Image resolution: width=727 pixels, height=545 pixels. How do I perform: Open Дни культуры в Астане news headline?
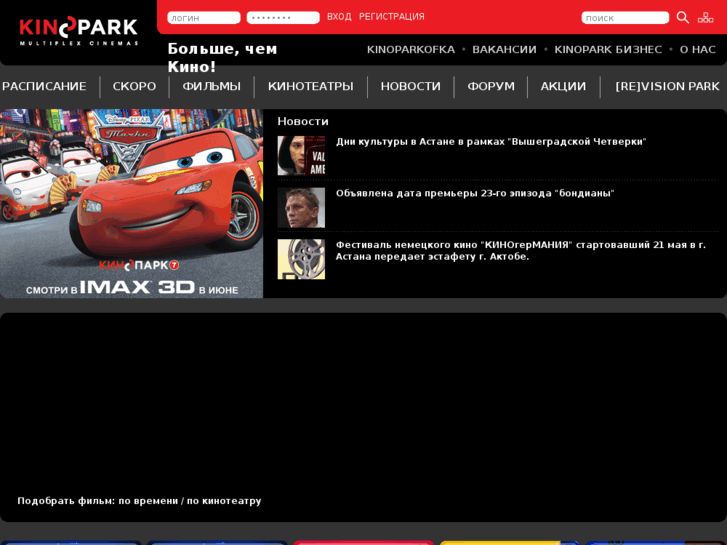491,141
